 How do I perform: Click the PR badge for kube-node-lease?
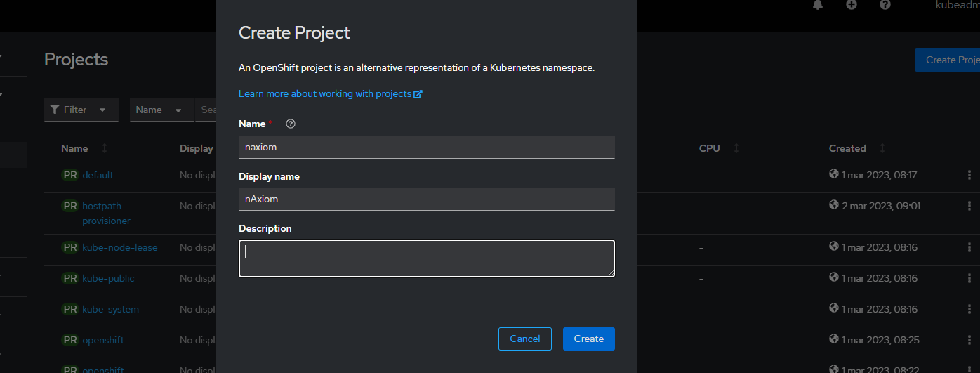coord(70,247)
